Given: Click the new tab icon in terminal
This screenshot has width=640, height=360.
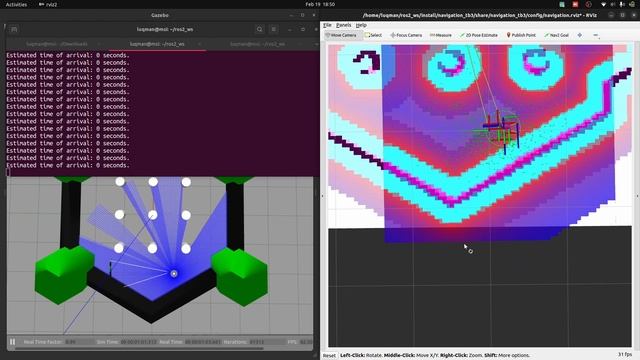Looking at the screenshot, I should pyautogui.click(x=14, y=29).
